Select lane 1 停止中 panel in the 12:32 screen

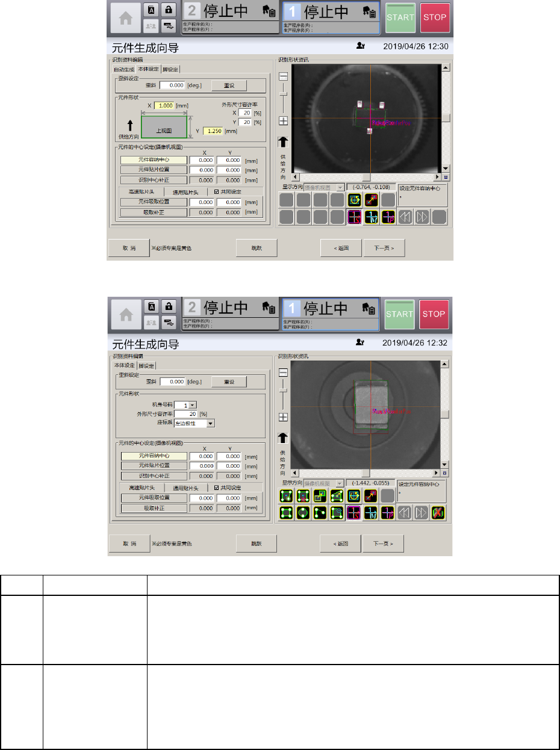click(x=331, y=314)
